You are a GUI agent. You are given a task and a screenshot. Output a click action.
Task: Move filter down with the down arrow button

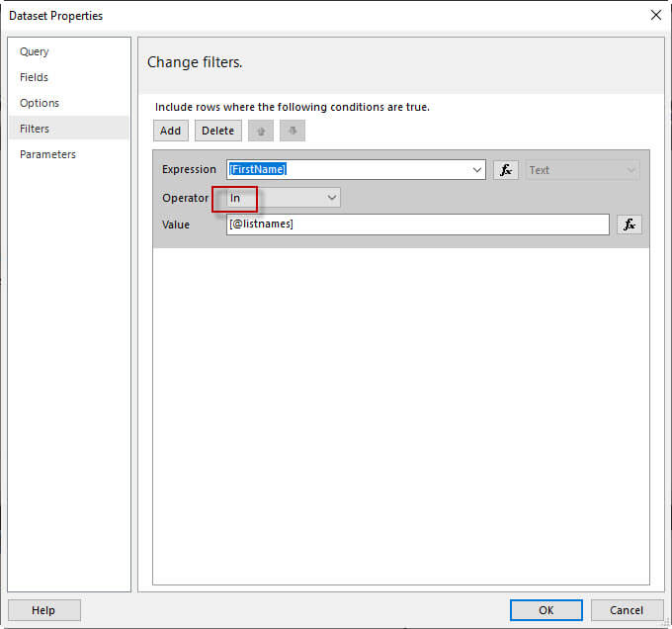(293, 131)
